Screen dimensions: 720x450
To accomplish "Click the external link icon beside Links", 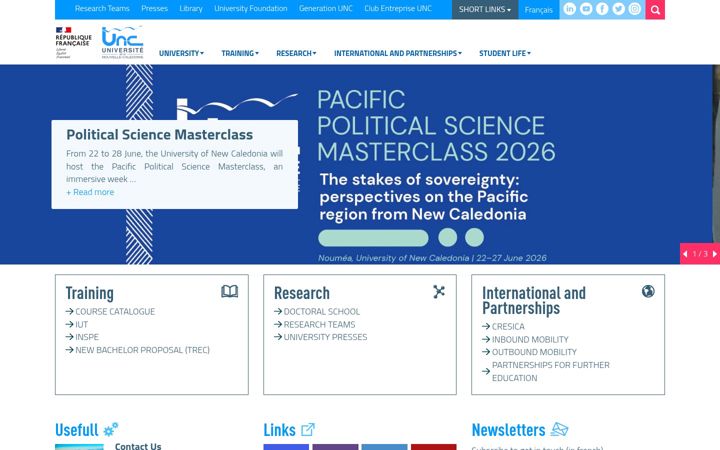I will [x=308, y=429].
